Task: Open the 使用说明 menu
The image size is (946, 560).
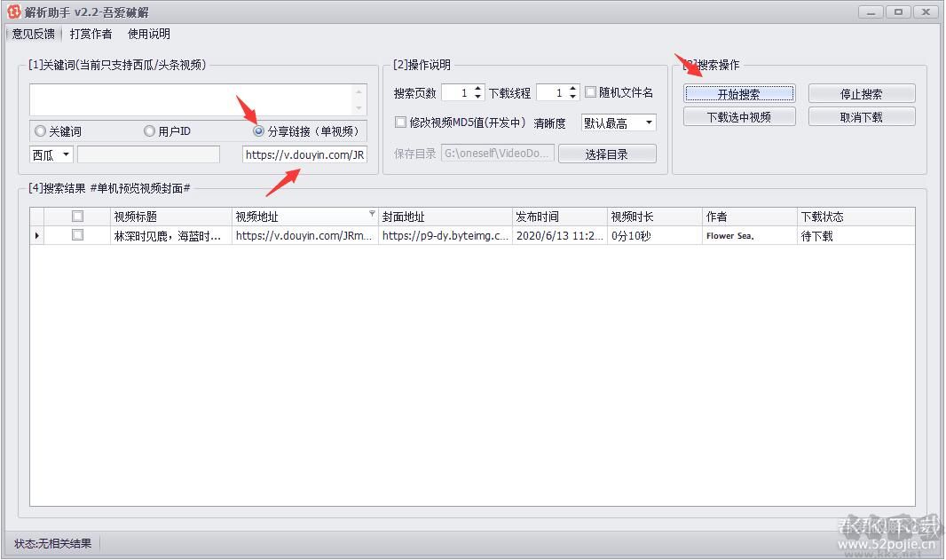Action: pyautogui.click(x=146, y=34)
